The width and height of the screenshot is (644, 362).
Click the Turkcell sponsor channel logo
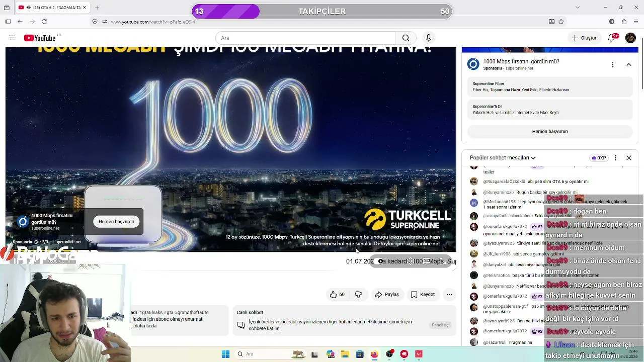[473, 64]
